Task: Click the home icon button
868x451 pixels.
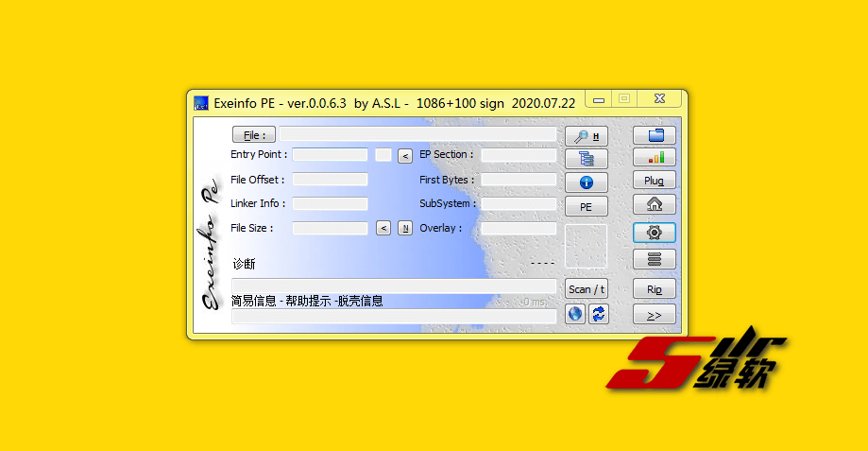Action: click(x=654, y=204)
